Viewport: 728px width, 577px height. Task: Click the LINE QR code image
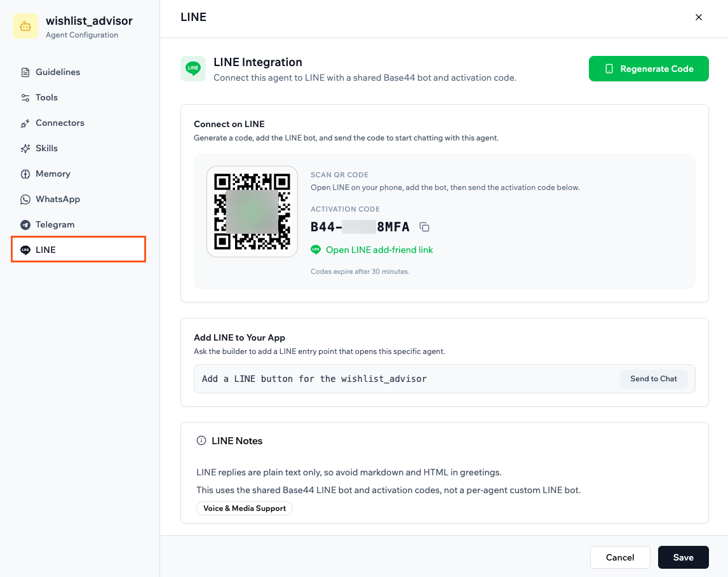tap(252, 212)
